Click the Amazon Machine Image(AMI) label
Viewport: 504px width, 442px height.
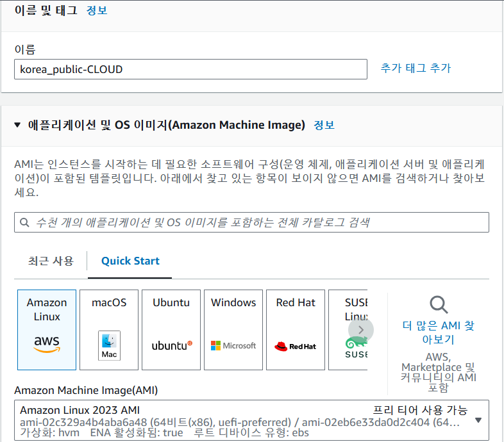pyautogui.click(x=86, y=390)
